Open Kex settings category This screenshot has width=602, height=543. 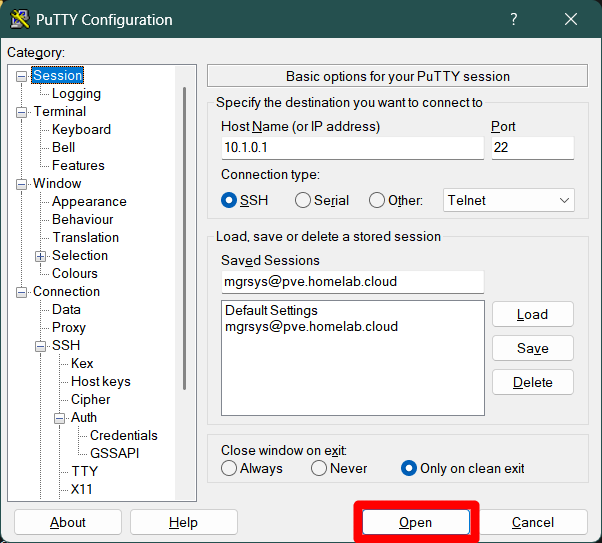pos(82,363)
